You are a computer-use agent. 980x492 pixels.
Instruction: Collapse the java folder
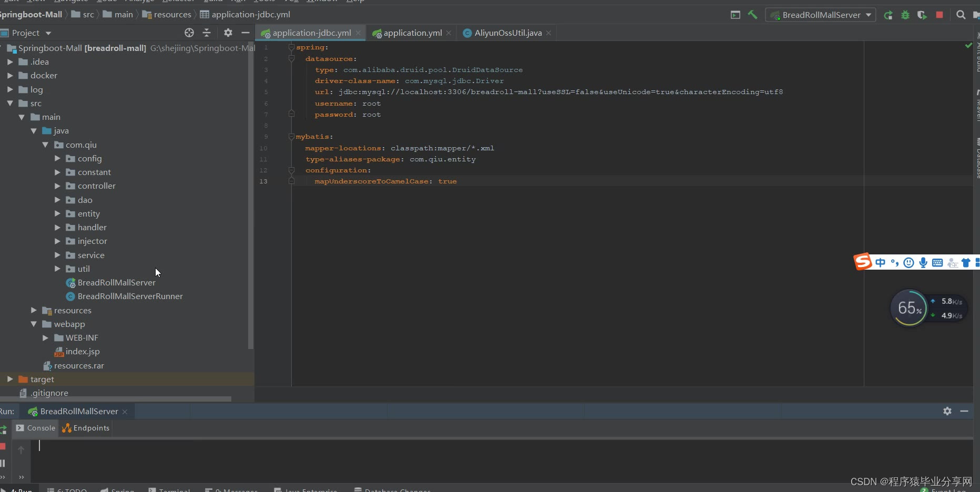tap(34, 130)
